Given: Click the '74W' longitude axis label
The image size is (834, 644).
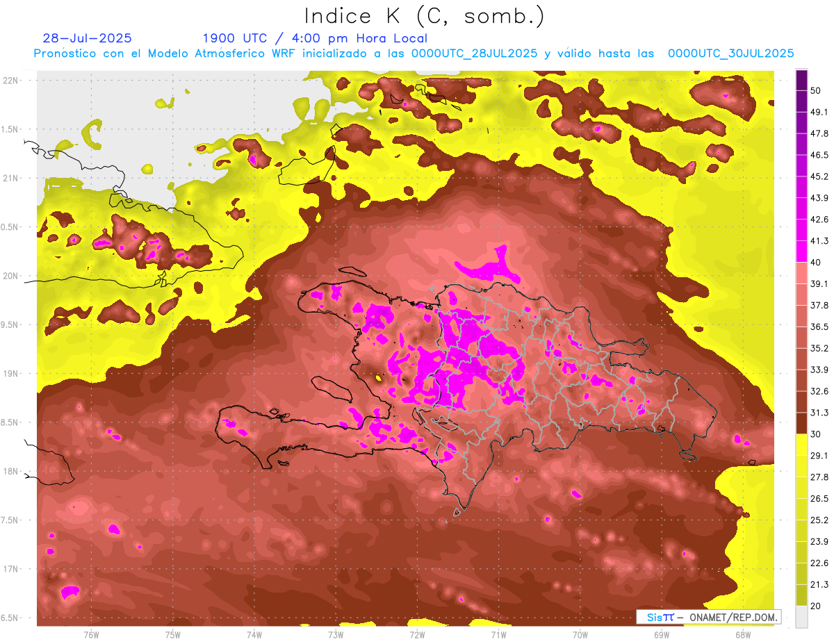Looking at the screenshot, I should 254,635.
